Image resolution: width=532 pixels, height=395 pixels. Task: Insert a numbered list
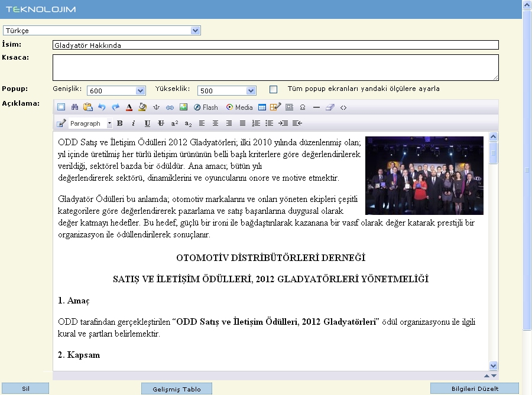tap(256, 123)
